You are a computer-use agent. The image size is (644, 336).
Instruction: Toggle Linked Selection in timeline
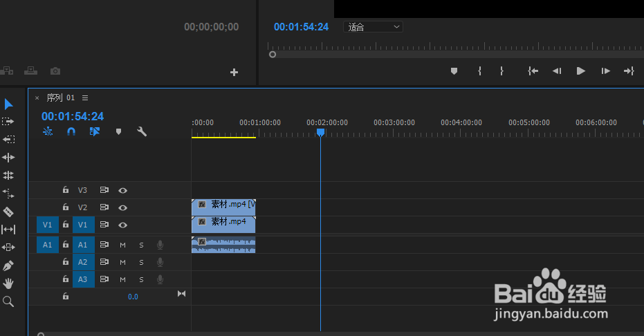(95, 131)
